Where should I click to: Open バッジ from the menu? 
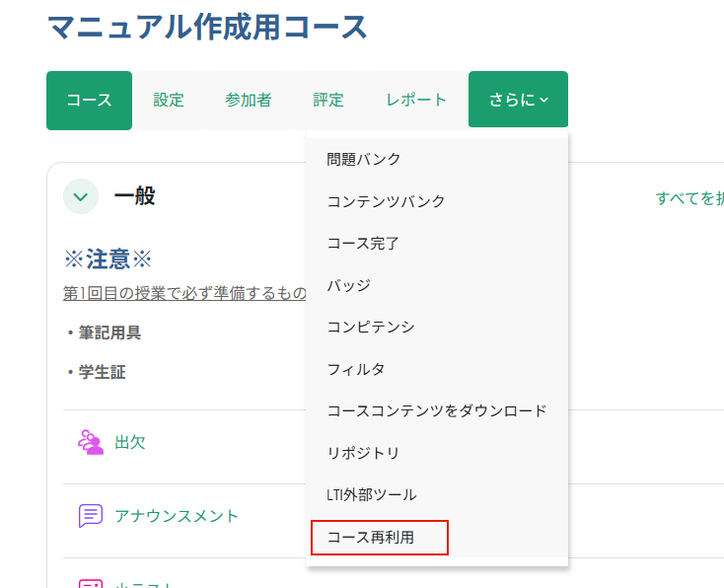click(x=348, y=285)
